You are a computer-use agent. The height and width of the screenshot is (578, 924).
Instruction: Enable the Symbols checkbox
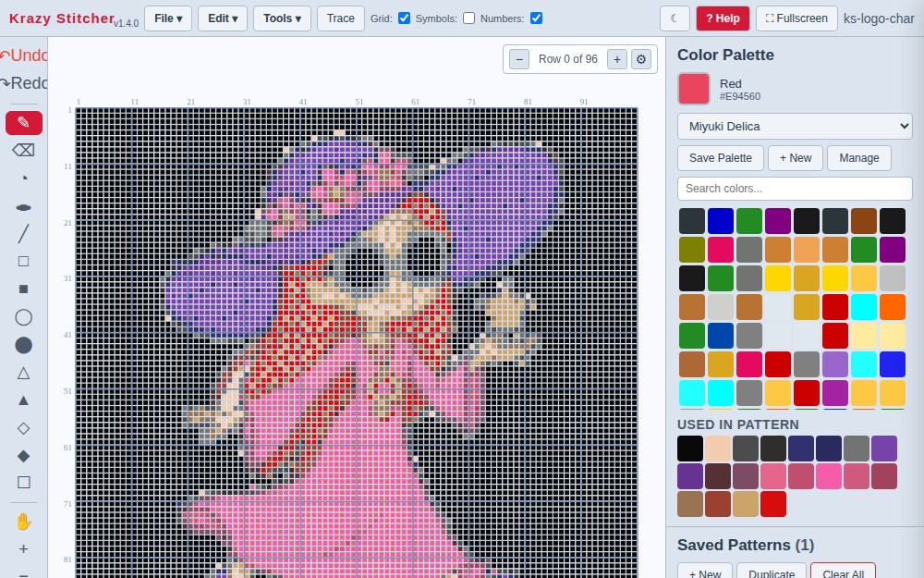point(469,18)
